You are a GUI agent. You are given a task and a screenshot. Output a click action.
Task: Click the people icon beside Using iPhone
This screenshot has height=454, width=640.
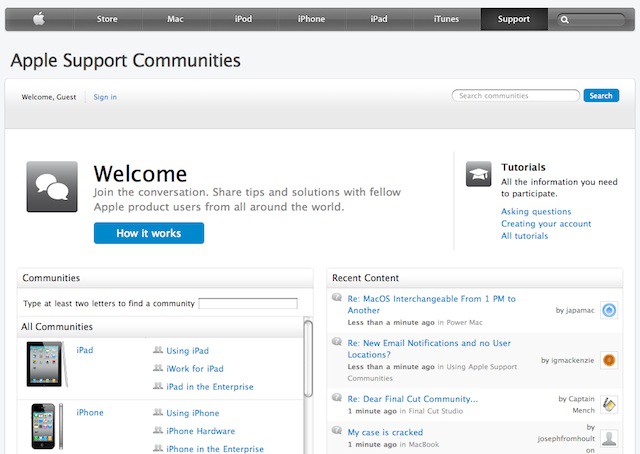click(x=158, y=412)
